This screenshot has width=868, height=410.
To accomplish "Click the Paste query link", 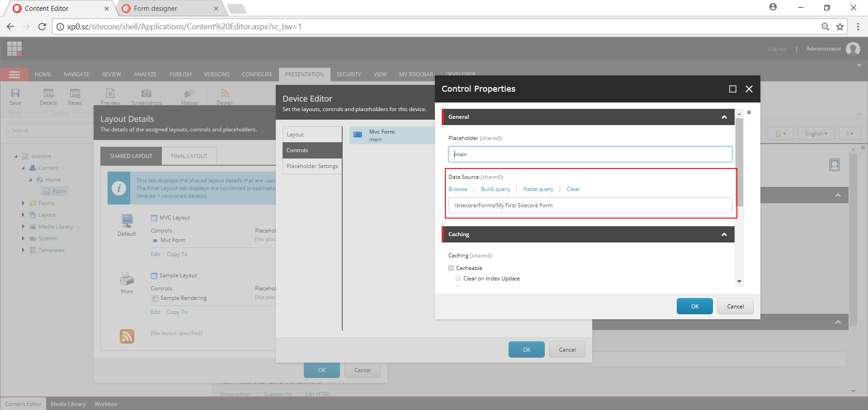I will (538, 189).
